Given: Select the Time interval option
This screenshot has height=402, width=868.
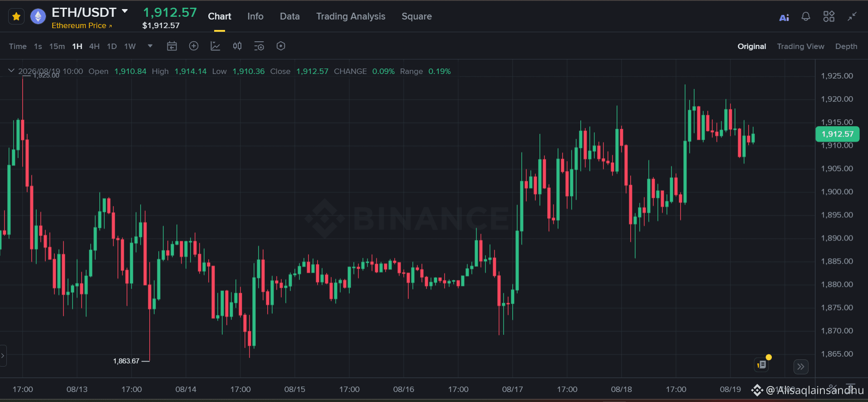Looking at the screenshot, I should pos(18,46).
